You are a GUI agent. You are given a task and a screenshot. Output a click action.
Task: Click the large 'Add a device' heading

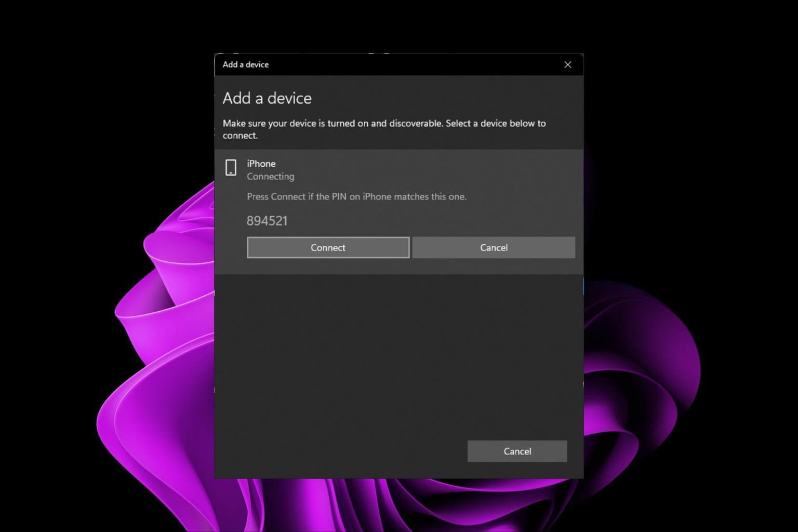coord(267,98)
